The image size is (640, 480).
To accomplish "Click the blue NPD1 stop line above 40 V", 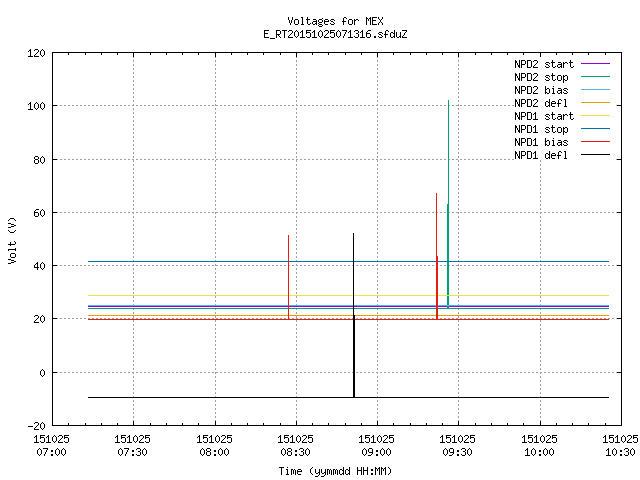I will [x=348, y=261].
